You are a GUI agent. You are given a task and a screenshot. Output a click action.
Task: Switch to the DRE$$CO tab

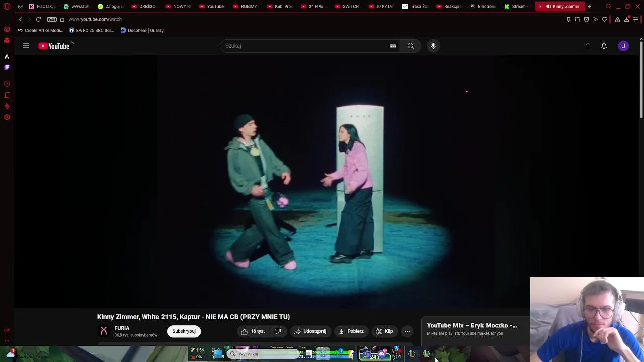144,6
